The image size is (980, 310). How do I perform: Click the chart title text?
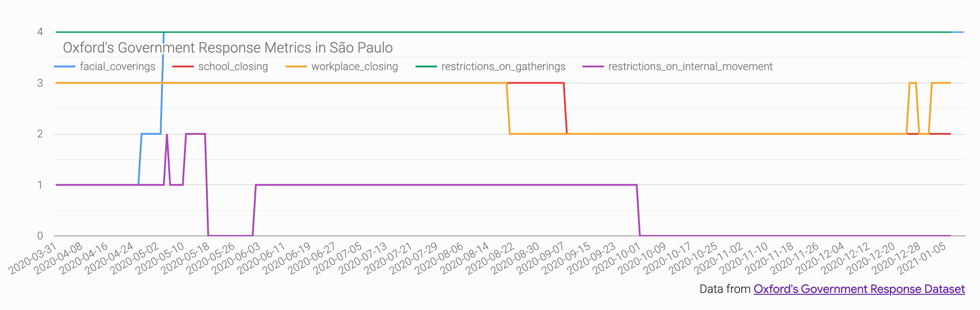click(x=228, y=48)
